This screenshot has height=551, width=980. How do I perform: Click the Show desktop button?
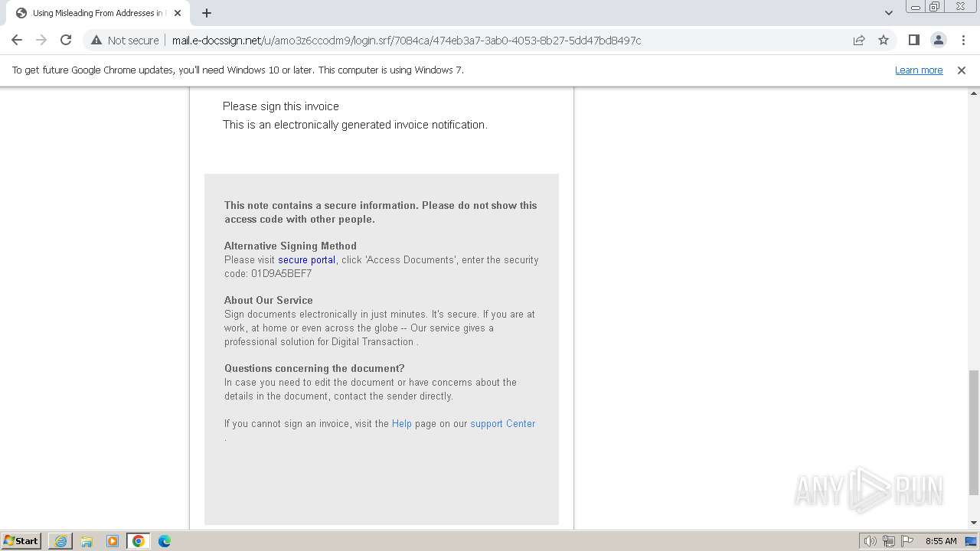pyautogui.click(x=972, y=541)
